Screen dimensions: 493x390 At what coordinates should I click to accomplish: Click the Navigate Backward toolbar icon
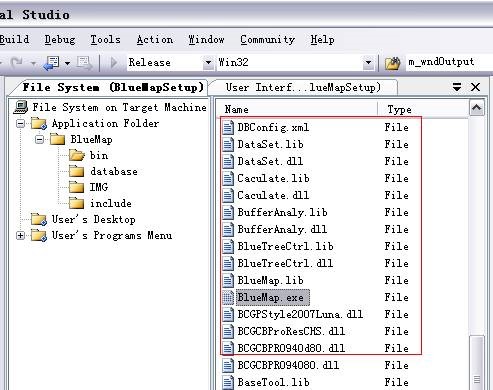point(52,63)
